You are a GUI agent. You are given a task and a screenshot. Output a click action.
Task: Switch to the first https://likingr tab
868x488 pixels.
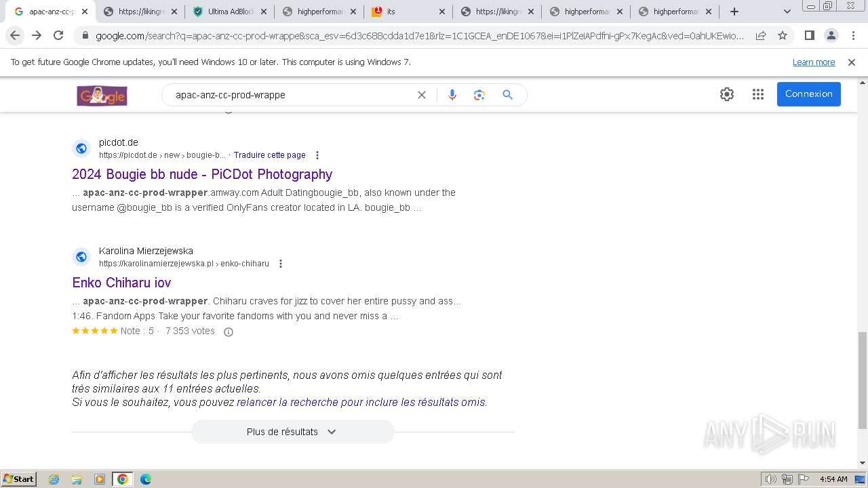[x=140, y=12]
